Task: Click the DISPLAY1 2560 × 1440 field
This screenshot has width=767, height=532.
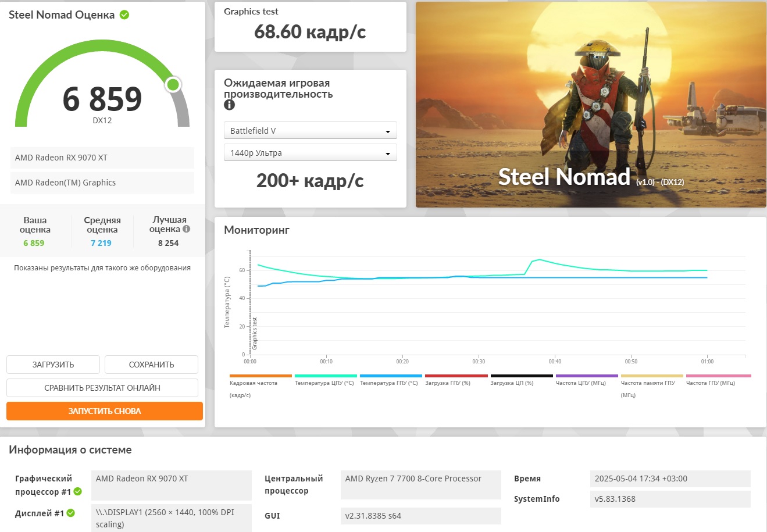Action: coord(172,518)
